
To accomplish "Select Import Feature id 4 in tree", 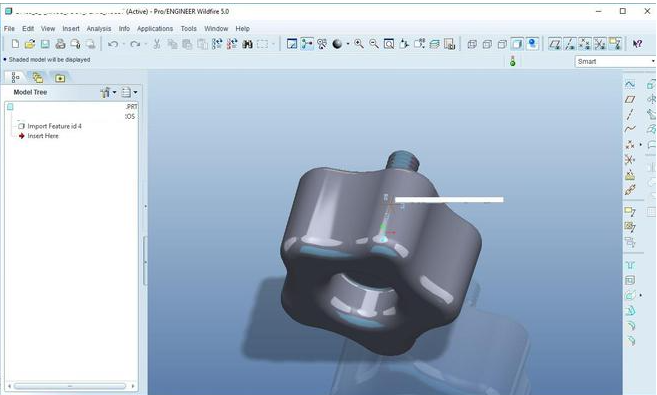I will click(54, 126).
